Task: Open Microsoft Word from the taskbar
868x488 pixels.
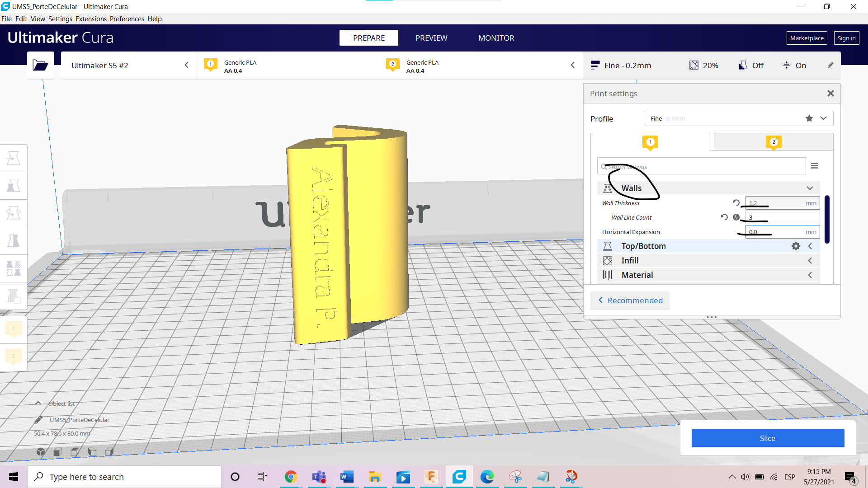Action: pyautogui.click(x=347, y=477)
